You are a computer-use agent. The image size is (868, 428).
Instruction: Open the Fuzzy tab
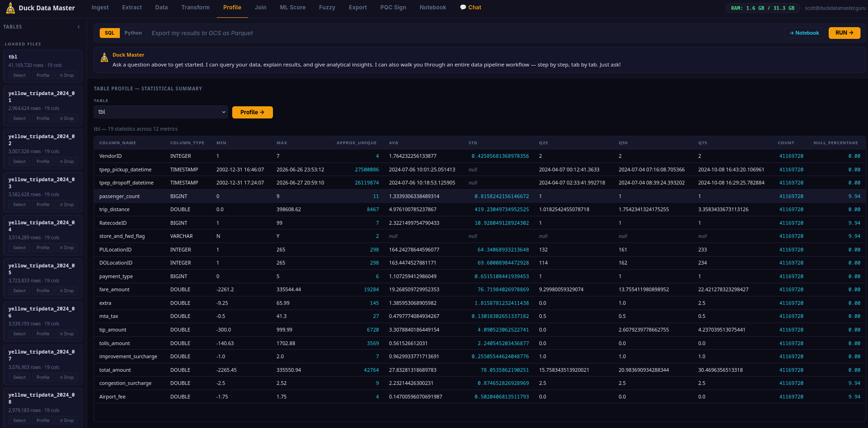[327, 7]
